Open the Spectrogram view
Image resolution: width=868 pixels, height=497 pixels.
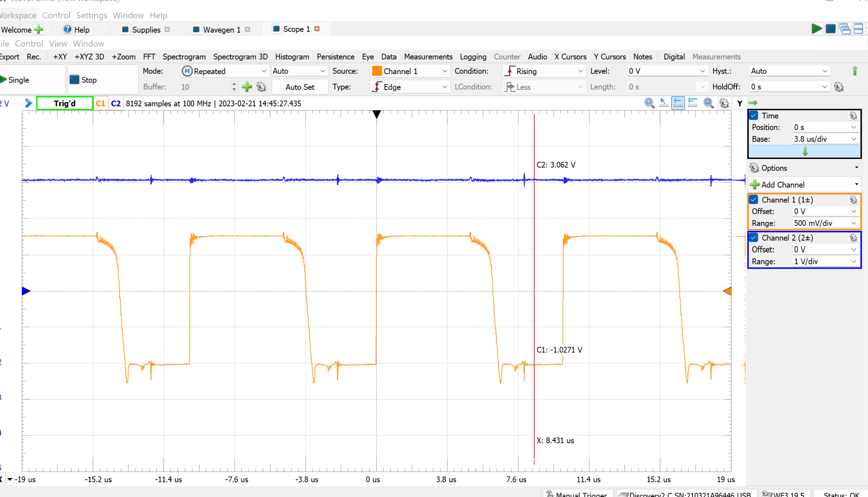click(x=184, y=57)
